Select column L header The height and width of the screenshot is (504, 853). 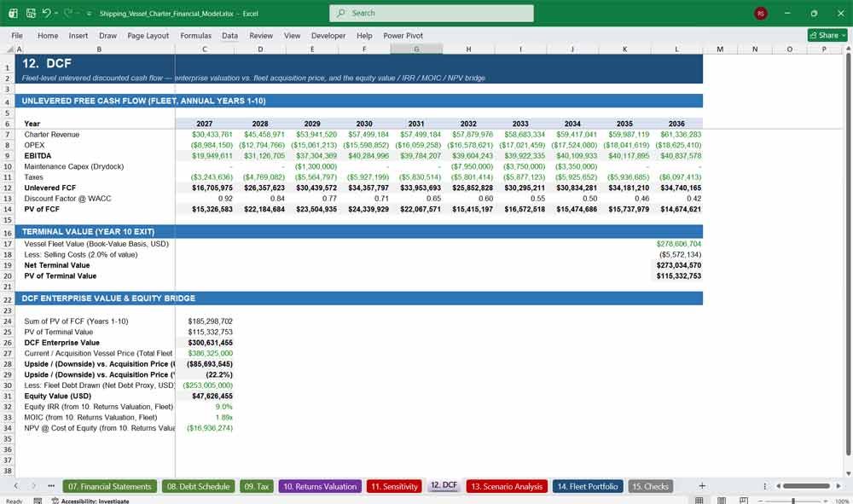click(x=676, y=49)
